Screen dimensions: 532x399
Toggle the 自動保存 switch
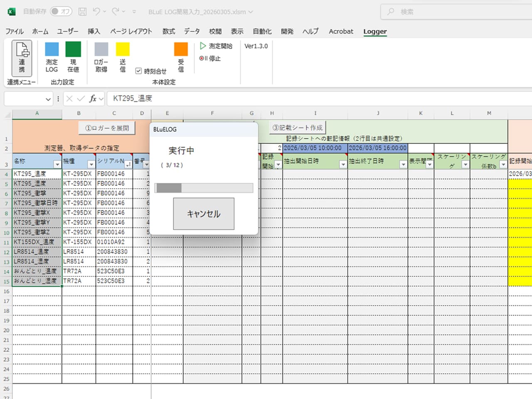(61, 12)
